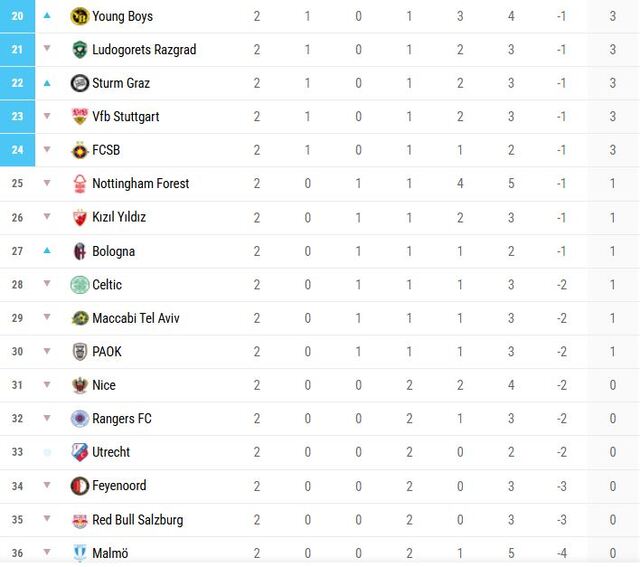This screenshot has height=567, width=640.
Task: Click the Bologna club crest
Action: pos(80,251)
